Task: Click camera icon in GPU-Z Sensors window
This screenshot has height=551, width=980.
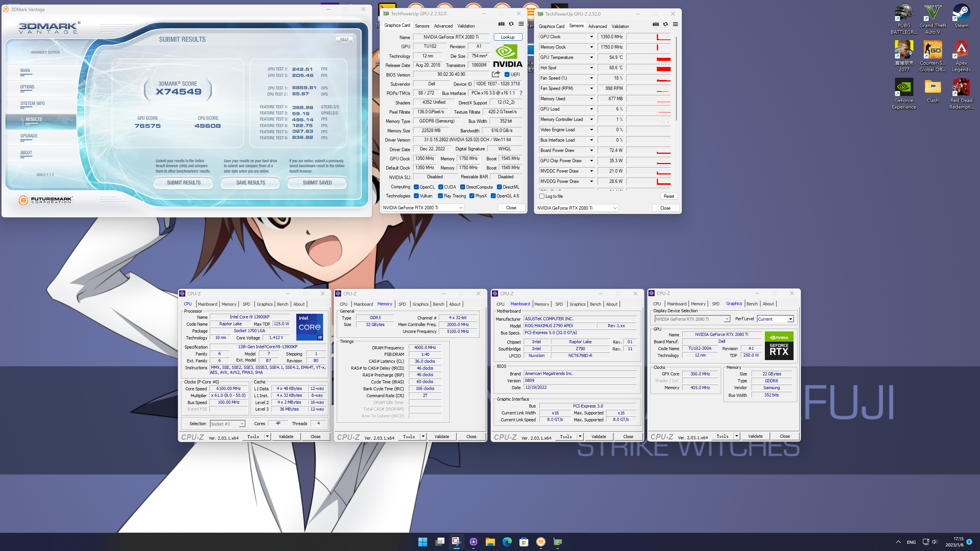Action: pyautogui.click(x=655, y=24)
